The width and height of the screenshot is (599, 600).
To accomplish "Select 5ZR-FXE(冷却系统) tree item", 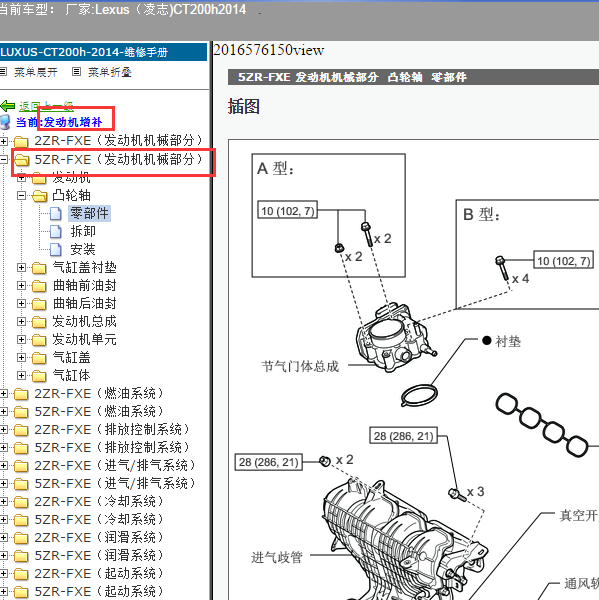I will coord(99,519).
